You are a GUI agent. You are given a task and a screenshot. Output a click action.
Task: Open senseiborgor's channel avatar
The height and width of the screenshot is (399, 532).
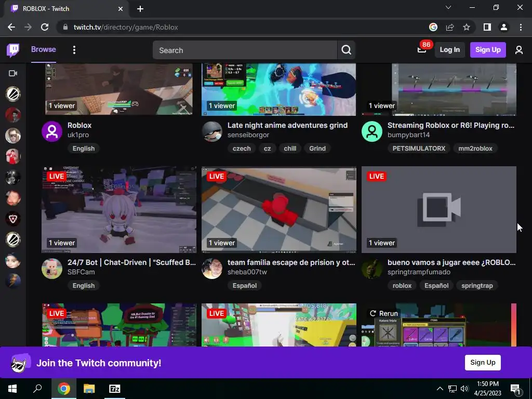coord(212,131)
